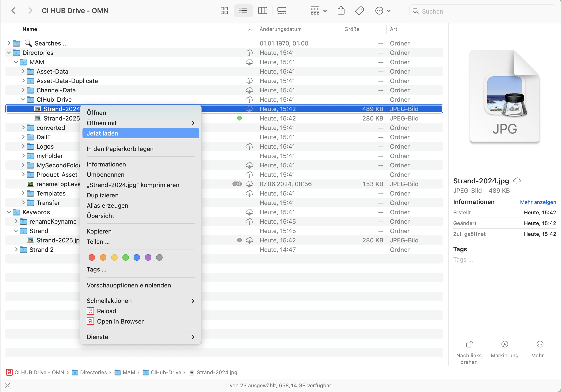The height and width of the screenshot is (392, 561).
Task: Toggle column view mode
Action: tap(262, 11)
